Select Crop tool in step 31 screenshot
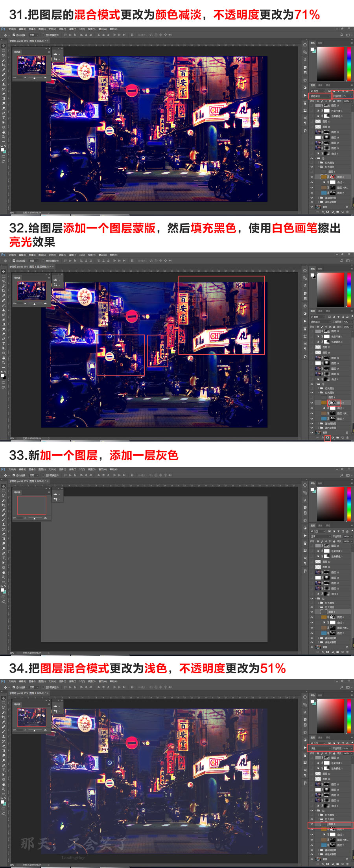 click(x=4, y=65)
